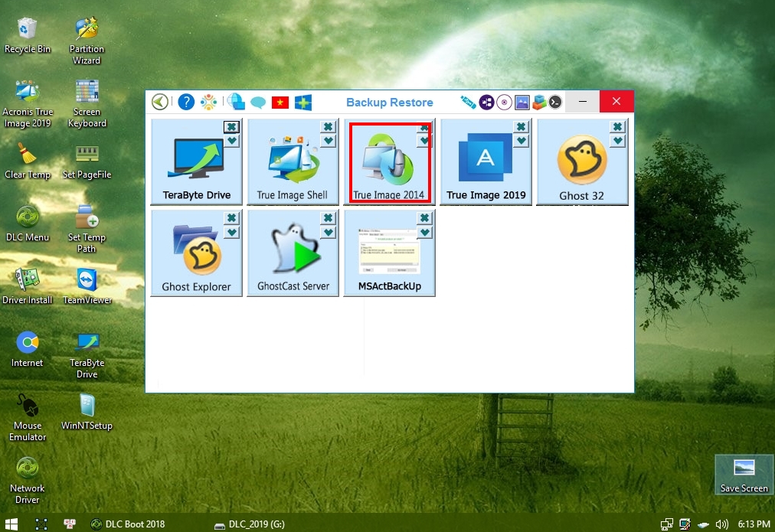Click the X button on GhostCast Server tile
This screenshot has width=775, height=532.
tap(328, 218)
